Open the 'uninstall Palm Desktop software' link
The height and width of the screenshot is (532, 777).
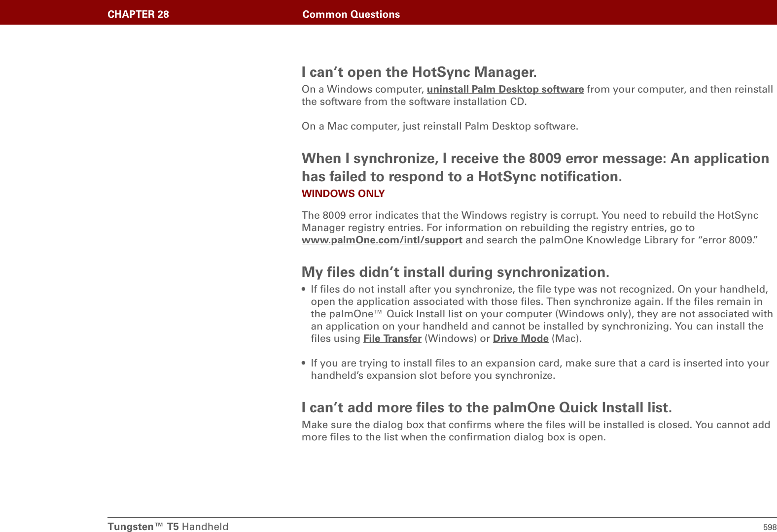click(505, 89)
